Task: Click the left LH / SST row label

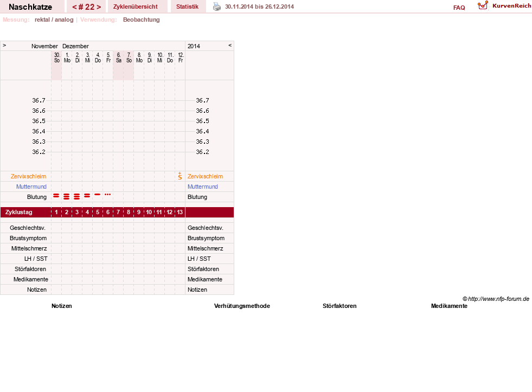Action: pyautogui.click(x=36, y=259)
